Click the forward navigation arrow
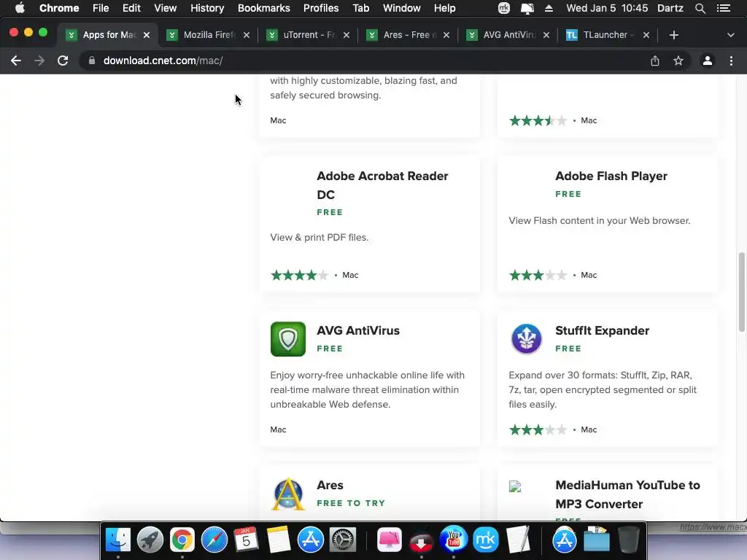 (x=39, y=61)
